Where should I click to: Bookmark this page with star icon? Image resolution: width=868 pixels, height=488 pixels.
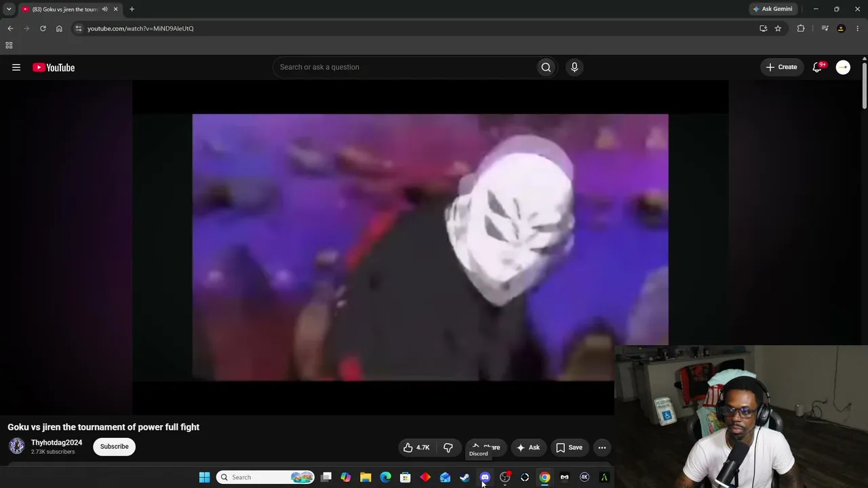click(778, 28)
